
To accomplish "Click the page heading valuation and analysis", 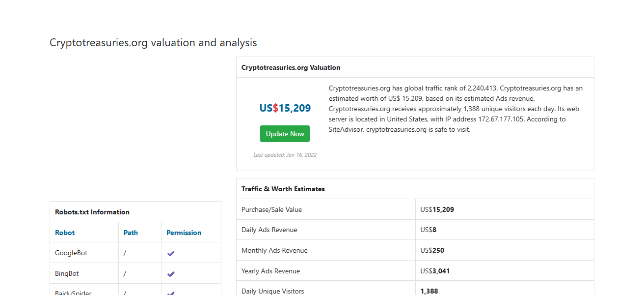I will (x=153, y=42).
